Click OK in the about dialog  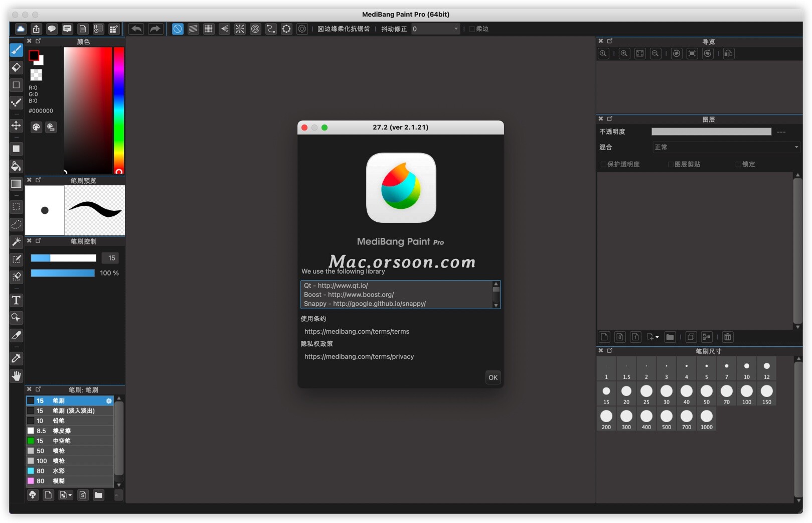493,377
